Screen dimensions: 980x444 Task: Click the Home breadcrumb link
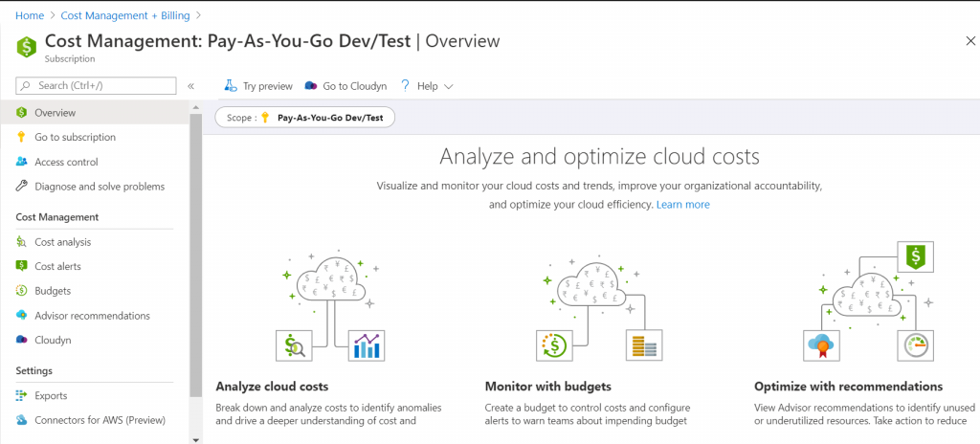(30, 15)
